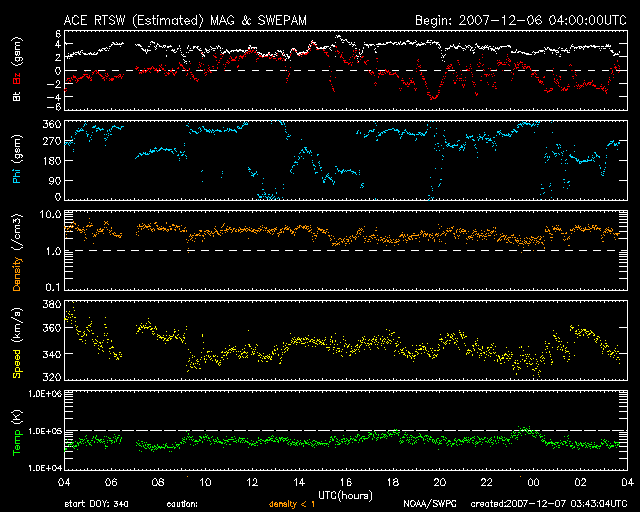Click the '0.1' tick on Density axis

click(53, 287)
